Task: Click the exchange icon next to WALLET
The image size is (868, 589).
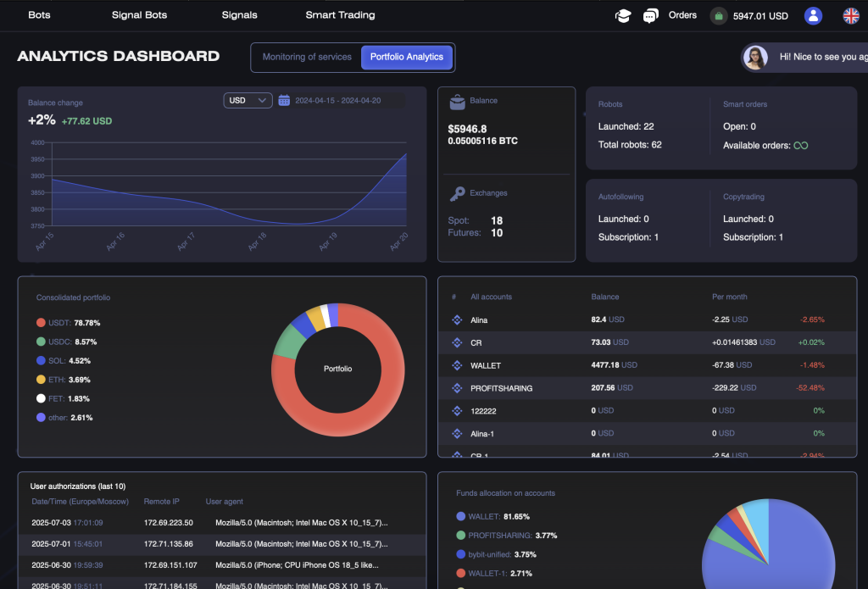Action: point(457,365)
